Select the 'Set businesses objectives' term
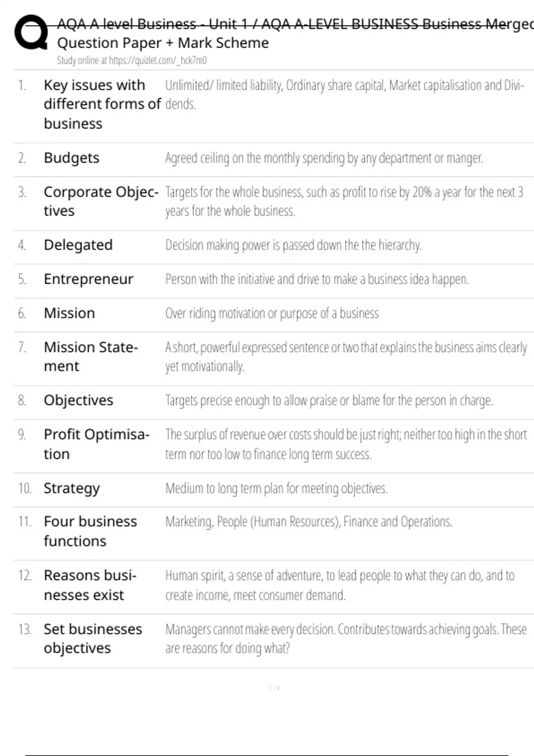Viewport: 534px width, 756px height. [x=93, y=638]
